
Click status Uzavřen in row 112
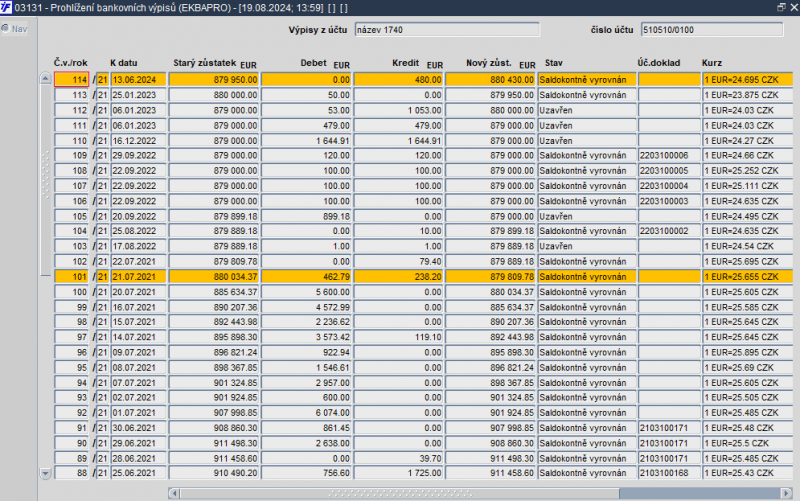click(587, 110)
